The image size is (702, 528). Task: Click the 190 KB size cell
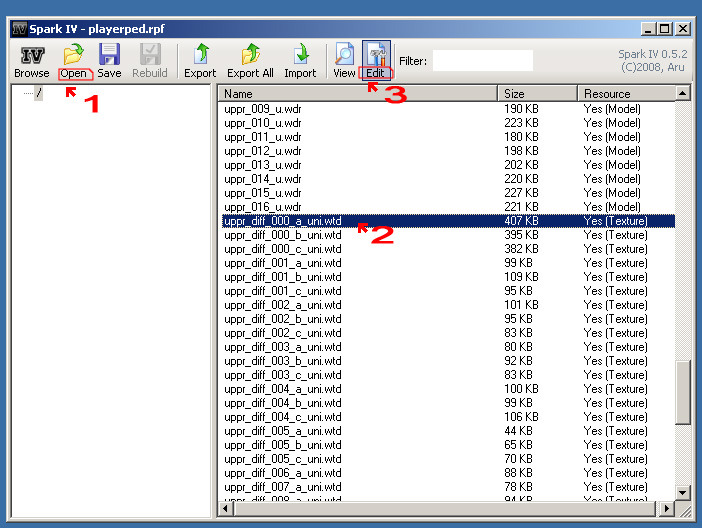coord(521,109)
